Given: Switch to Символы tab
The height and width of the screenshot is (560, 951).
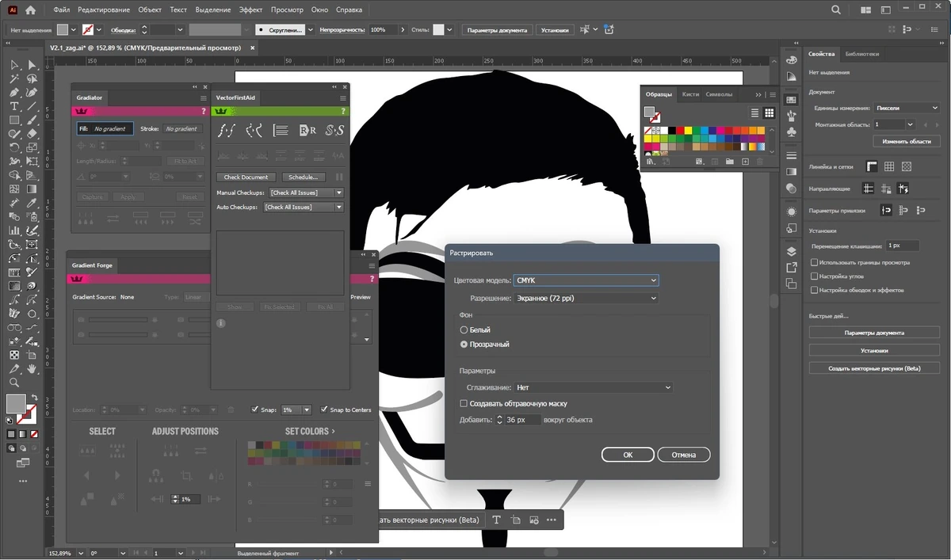Looking at the screenshot, I should tap(719, 94).
